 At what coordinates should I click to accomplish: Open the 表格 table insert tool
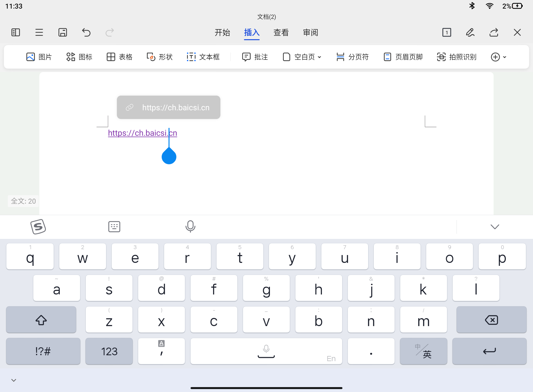click(120, 57)
